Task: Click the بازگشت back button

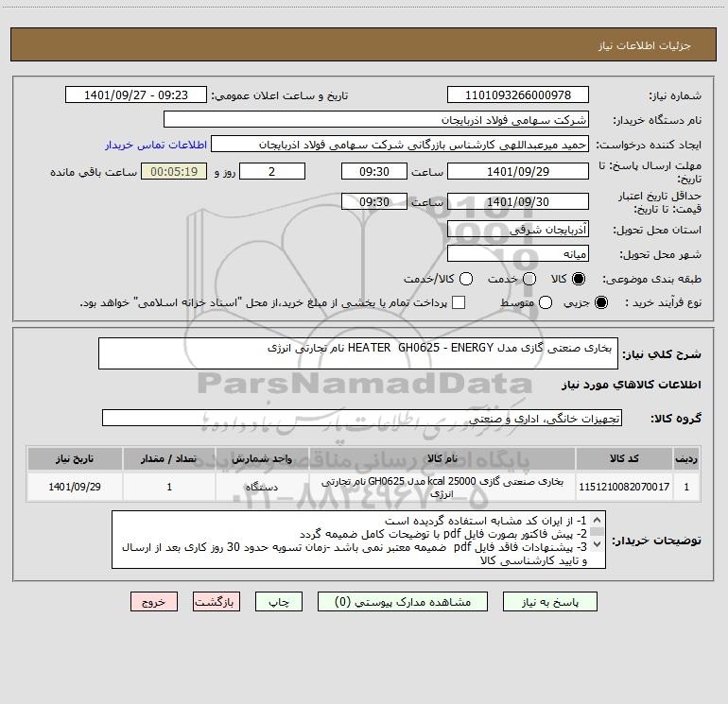Action: click(x=217, y=601)
